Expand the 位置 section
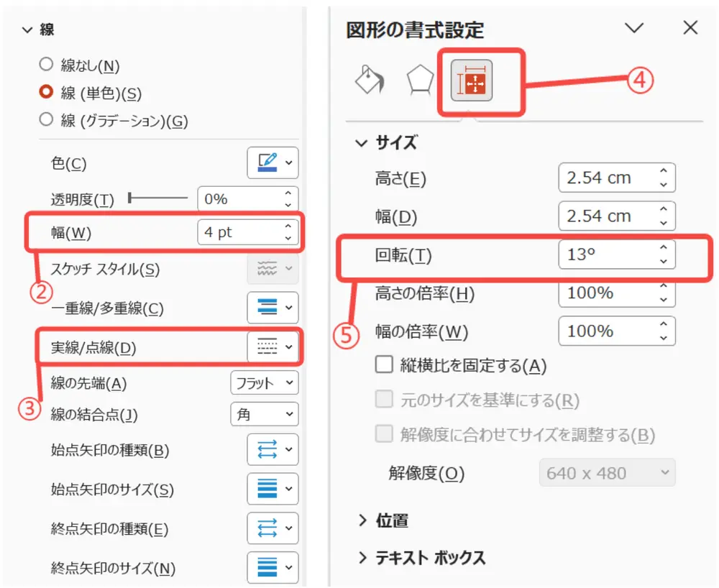719x588 pixels. tap(362, 520)
